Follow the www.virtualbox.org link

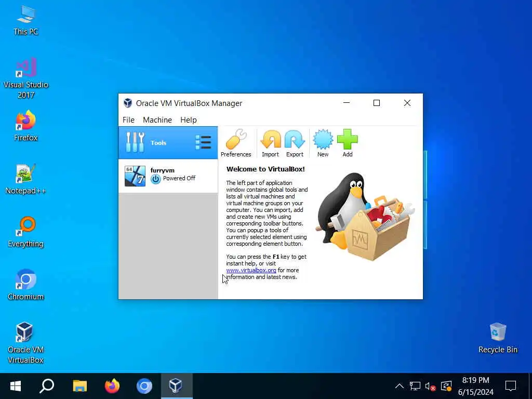[x=251, y=270]
